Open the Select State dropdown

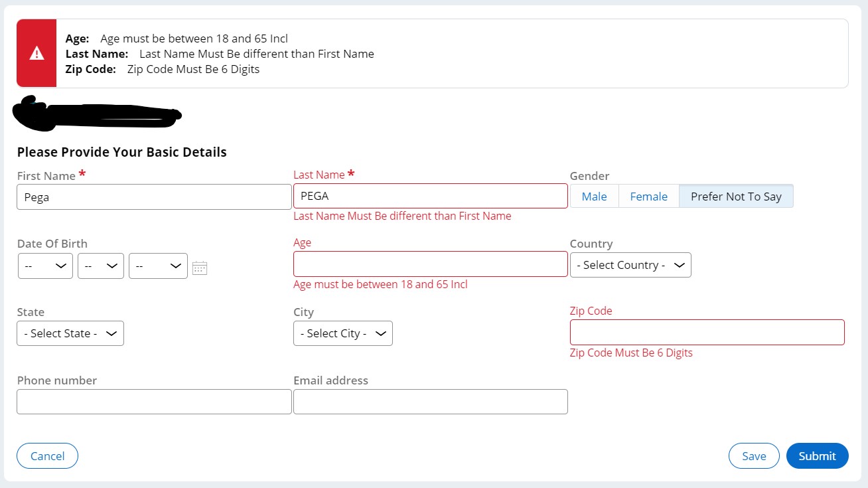70,333
